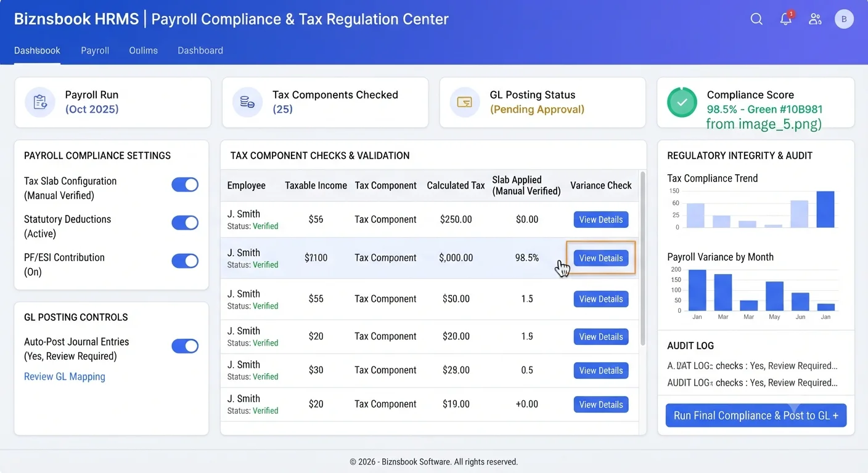
Task: Open notifications bell with red badge
Action: [x=786, y=18]
